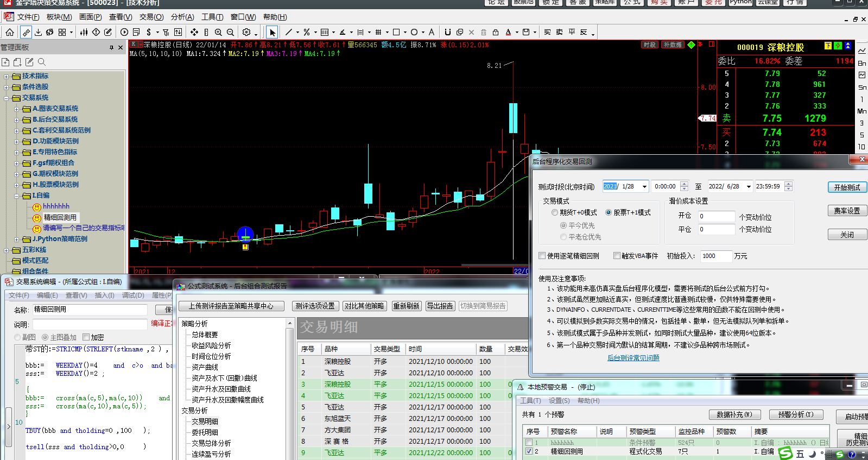The height and width of the screenshot is (460, 868).
Task: Select the circle drawing tool
Action: (414, 32)
